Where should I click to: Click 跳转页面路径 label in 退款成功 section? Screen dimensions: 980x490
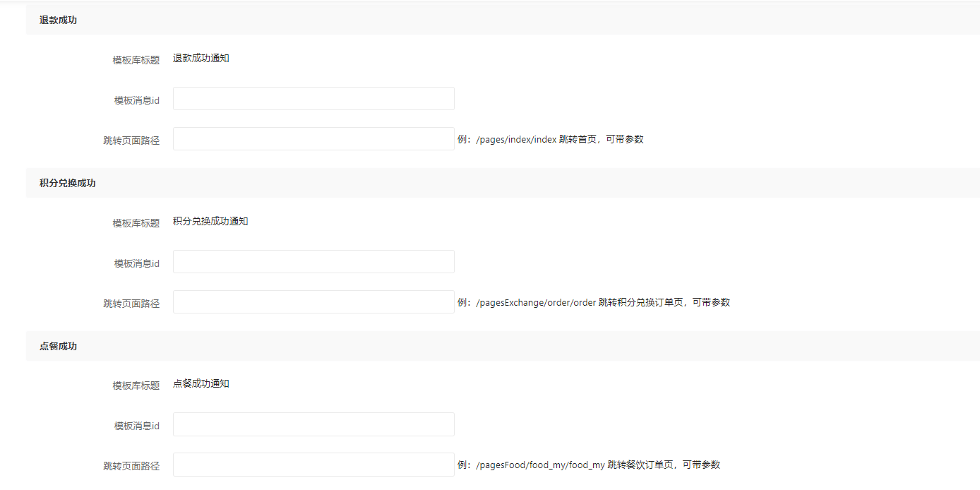click(x=131, y=141)
